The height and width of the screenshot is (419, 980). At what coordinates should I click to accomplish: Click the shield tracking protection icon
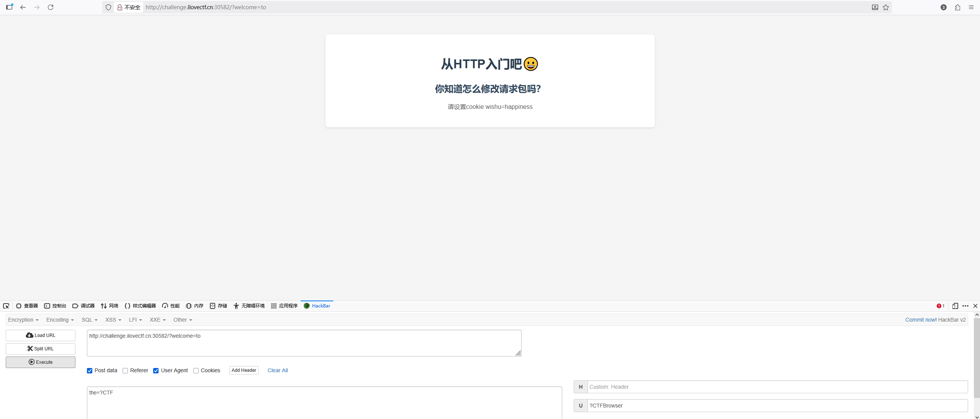[108, 7]
